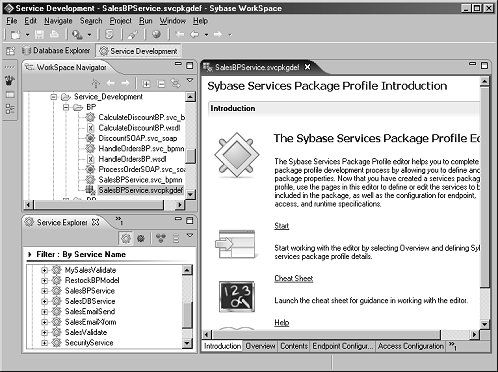
Task: Open the Project menu
Action: pyautogui.click(x=121, y=21)
